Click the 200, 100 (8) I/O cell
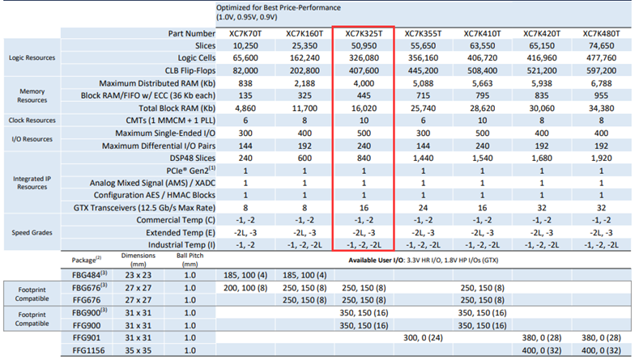This screenshot has width=639, height=364. point(245,287)
